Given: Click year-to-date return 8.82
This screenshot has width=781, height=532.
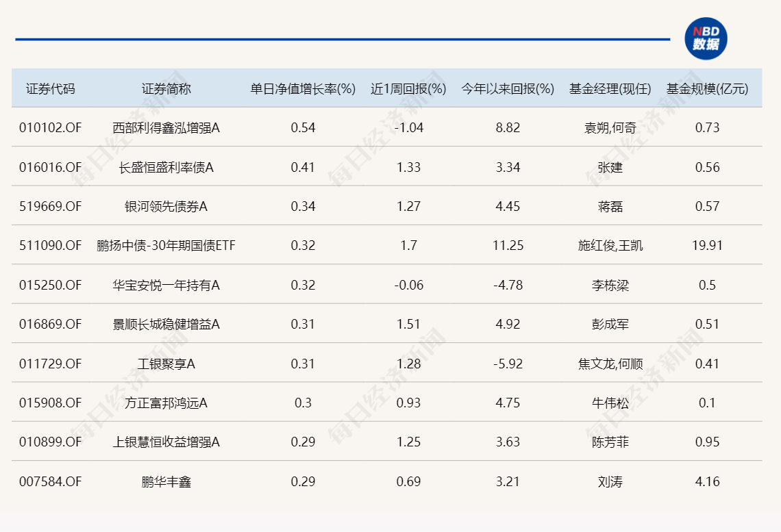Looking at the screenshot, I should [508, 128].
